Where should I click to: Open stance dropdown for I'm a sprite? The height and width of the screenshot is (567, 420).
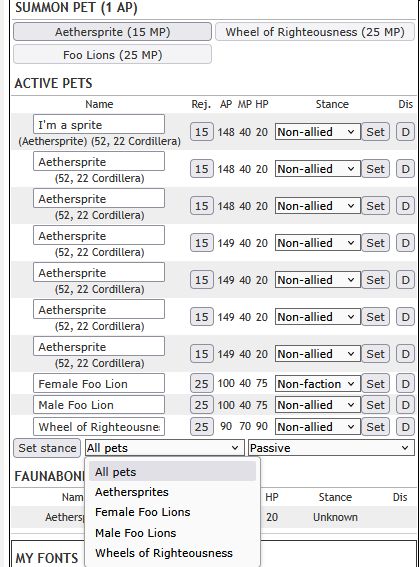tap(318, 132)
